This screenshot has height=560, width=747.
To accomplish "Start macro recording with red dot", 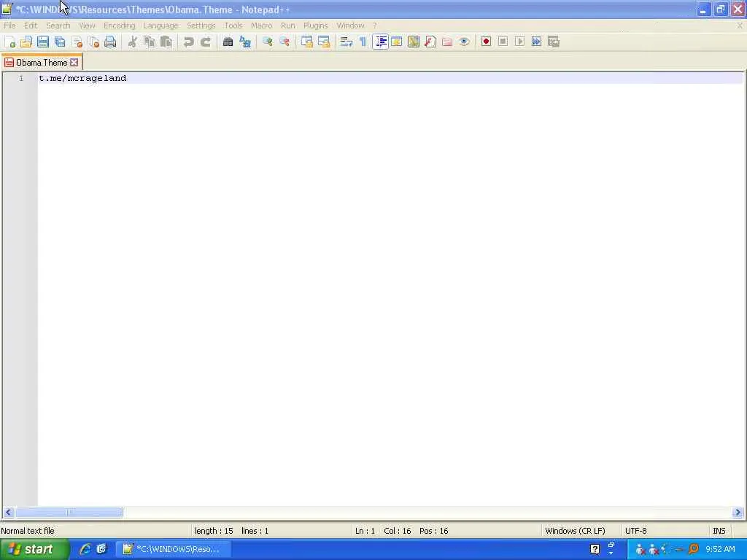I will (486, 42).
